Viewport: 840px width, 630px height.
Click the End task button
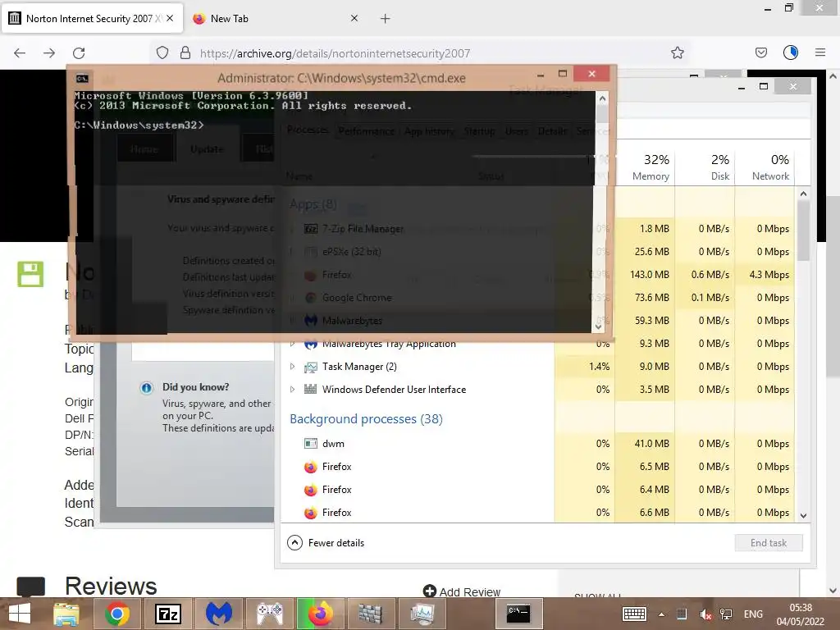pos(769,543)
